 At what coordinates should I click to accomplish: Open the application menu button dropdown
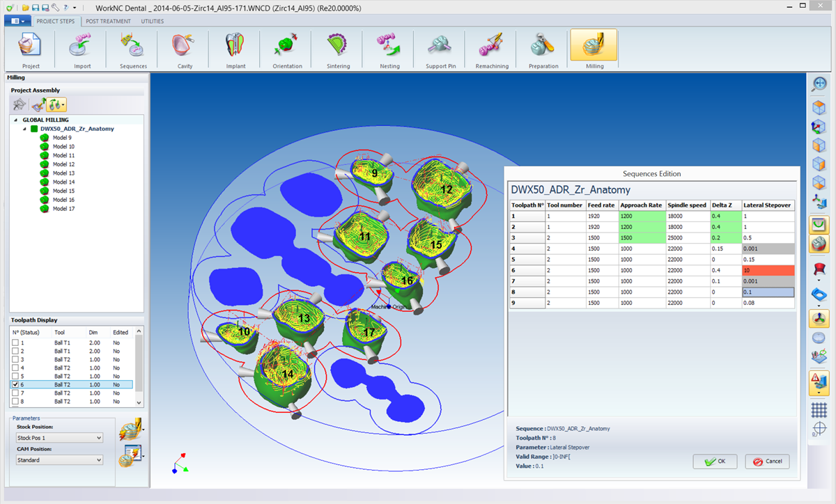pos(17,21)
